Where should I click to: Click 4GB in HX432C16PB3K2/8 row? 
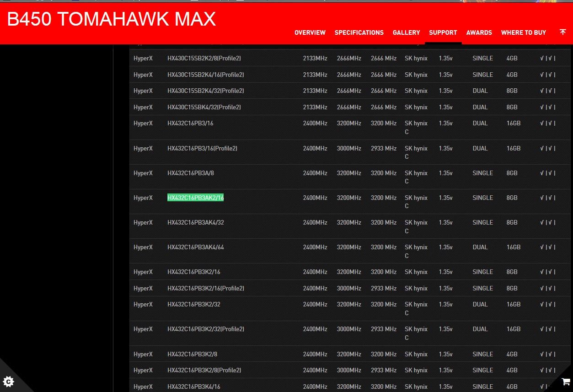(512, 354)
